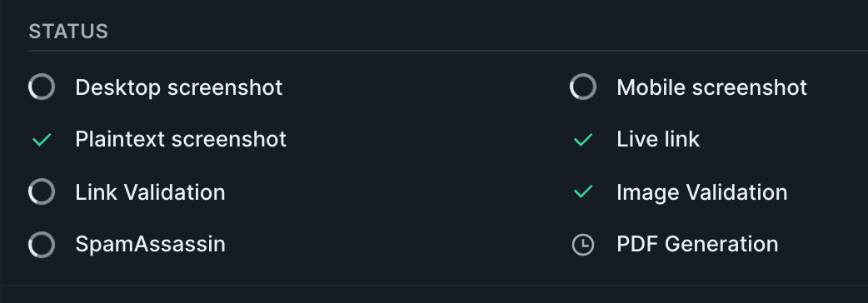Open the Mobile screenshot status item
This screenshot has width=868, height=303.
(712, 87)
